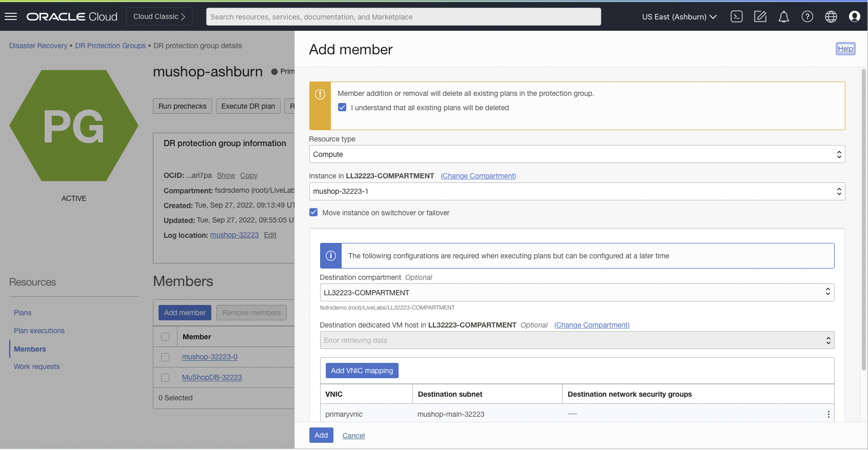Click the search resources input field
This screenshot has width=868, height=450.
click(403, 16)
